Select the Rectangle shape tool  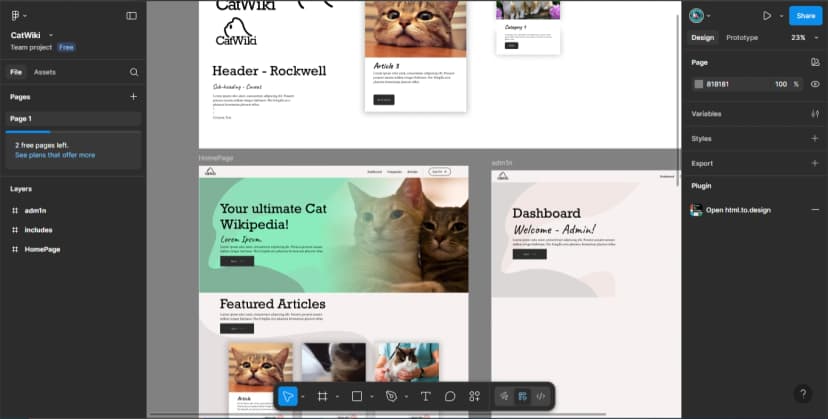(357, 396)
